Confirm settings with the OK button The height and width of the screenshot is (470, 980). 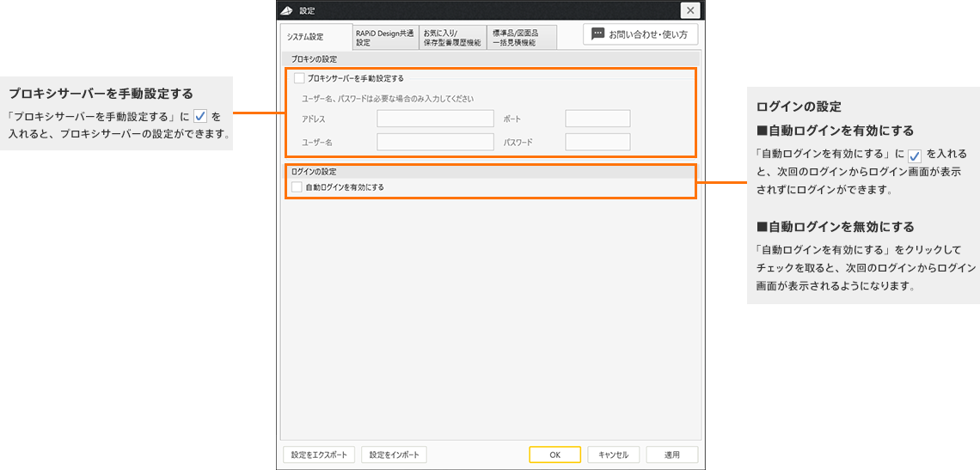pyautogui.click(x=554, y=455)
